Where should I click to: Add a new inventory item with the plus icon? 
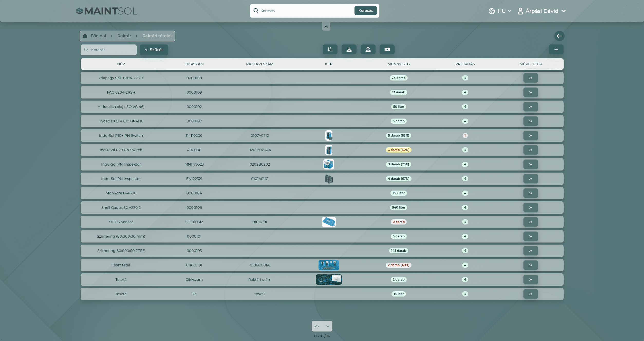pyautogui.click(x=556, y=49)
